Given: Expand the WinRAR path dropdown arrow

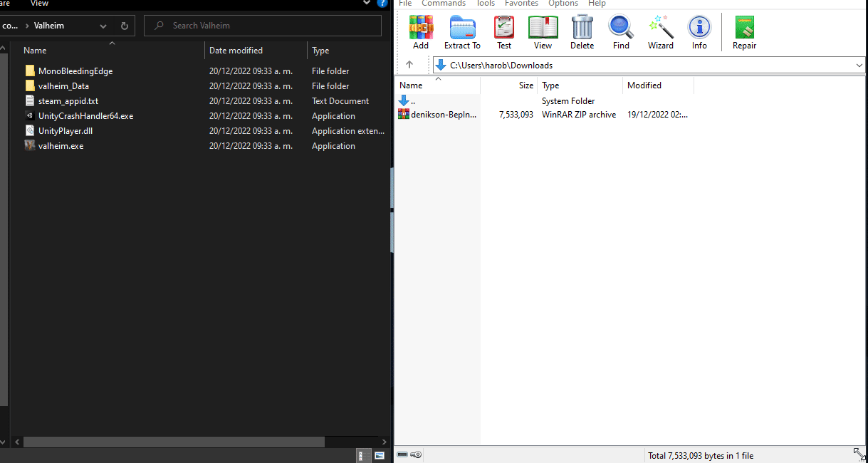Looking at the screenshot, I should pyautogui.click(x=859, y=65).
